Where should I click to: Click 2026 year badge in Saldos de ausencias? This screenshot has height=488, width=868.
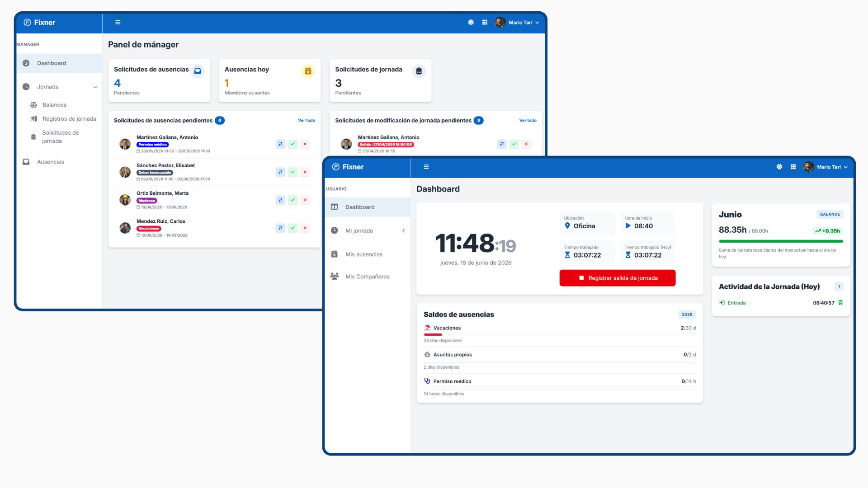pos(687,314)
